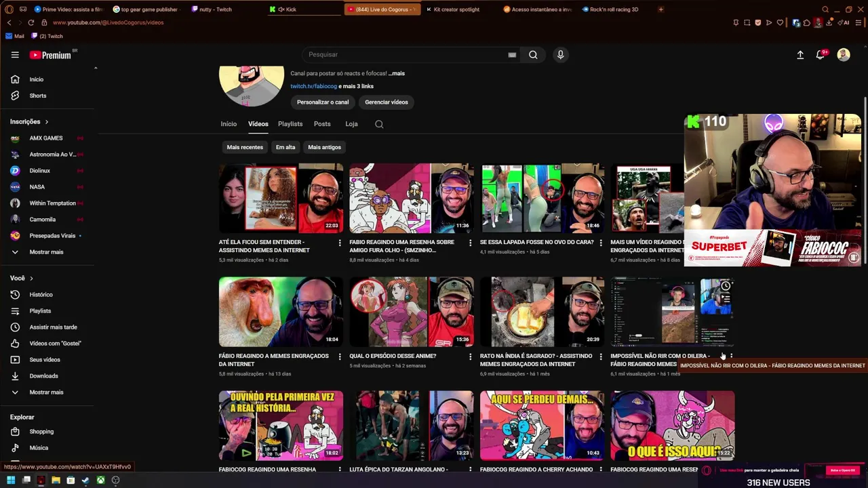Click the search magnifier button
Image resolution: width=868 pixels, height=488 pixels.
[533, 55]
